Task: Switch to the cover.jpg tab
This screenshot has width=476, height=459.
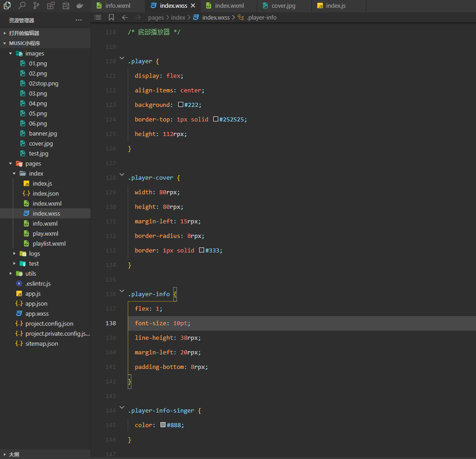Action: (x=284, y=6)
